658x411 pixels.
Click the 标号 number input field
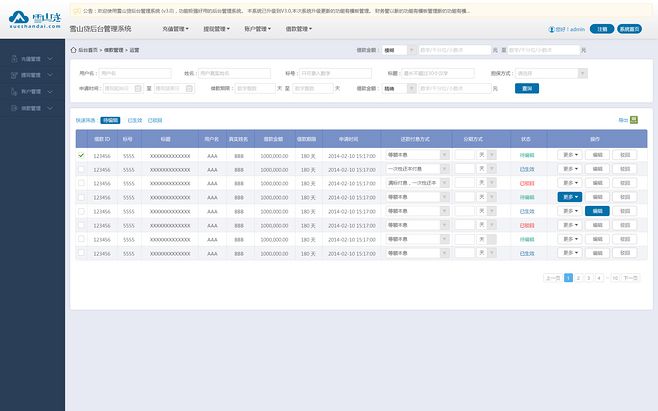click(x=335, y=73)
